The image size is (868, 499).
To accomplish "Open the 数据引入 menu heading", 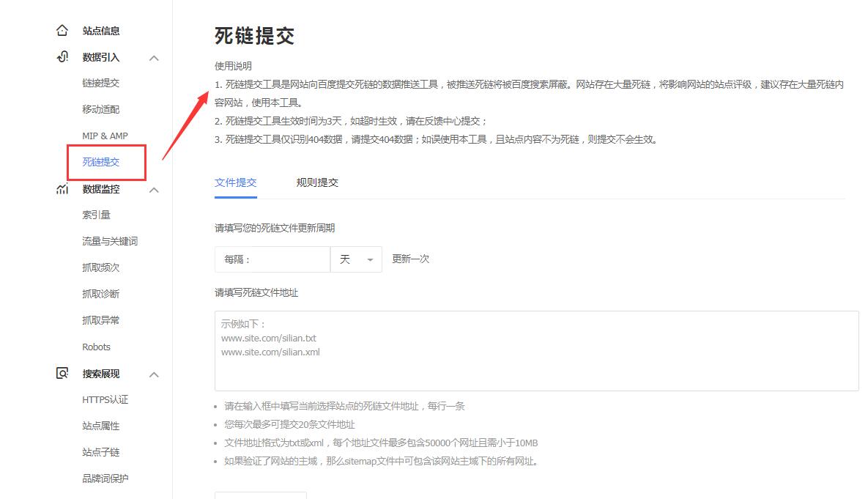I will pyautogui.click(x=101, y=58).
